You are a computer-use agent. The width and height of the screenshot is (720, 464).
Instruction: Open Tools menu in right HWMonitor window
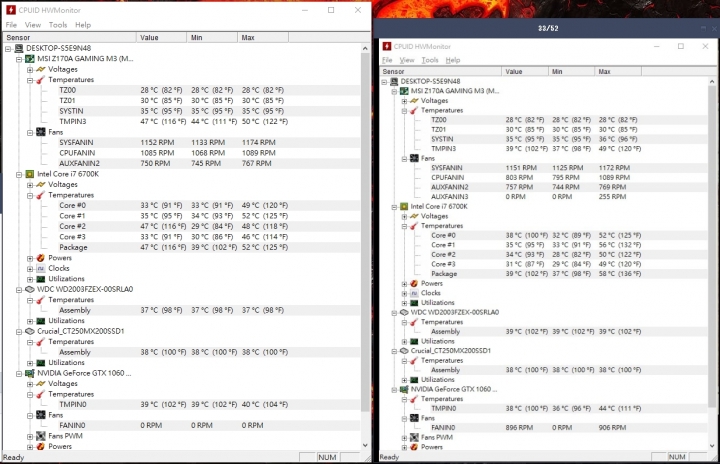[430, 60]
